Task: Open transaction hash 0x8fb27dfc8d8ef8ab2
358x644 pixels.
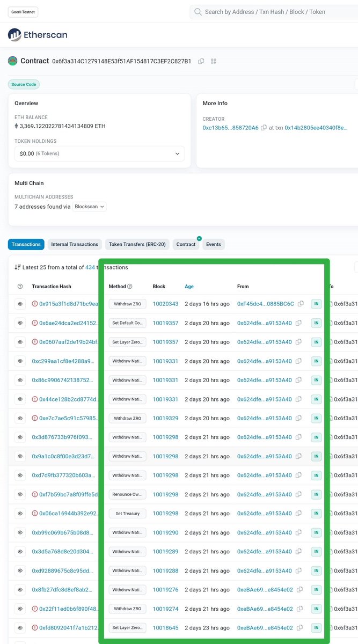Action: (x=63, y=590)
